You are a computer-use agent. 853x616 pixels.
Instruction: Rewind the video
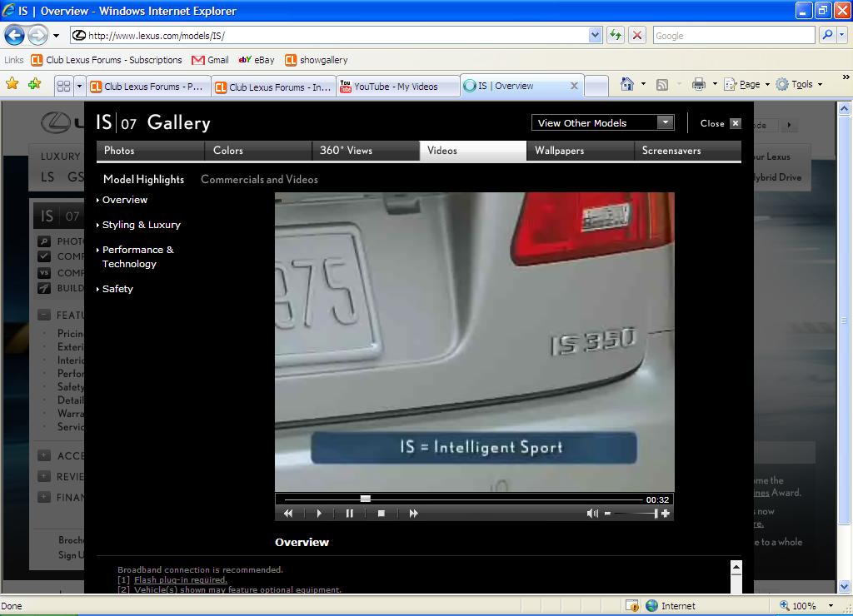(288, 514)
